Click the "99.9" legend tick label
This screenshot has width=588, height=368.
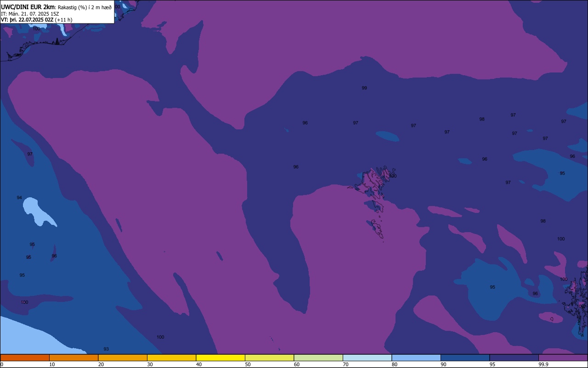pos(544,364)
